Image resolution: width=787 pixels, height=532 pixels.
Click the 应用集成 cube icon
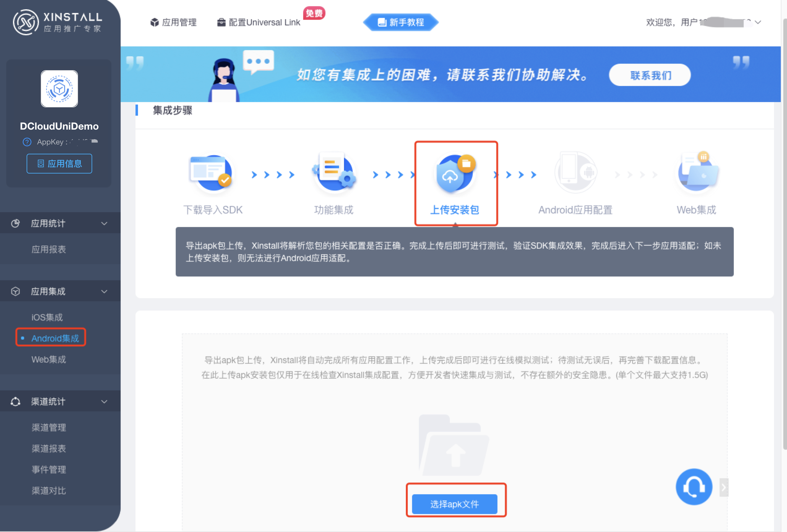point(15,291)
